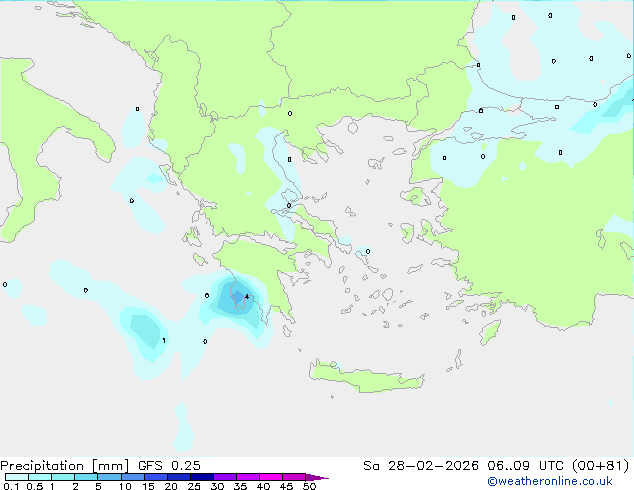Viewport: 634px width, 490px height.
Task: Click the "50" legend scale label
Action: click(309, 486)
